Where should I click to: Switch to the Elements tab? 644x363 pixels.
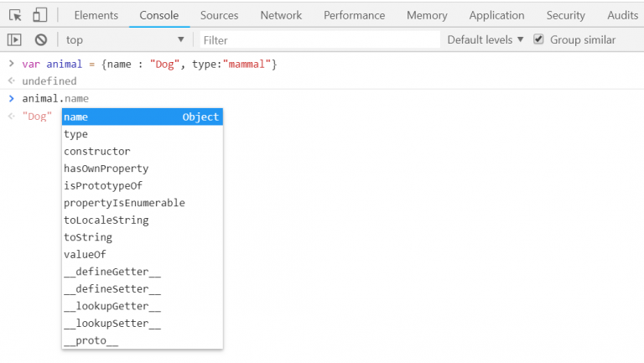tap(96, 15)
